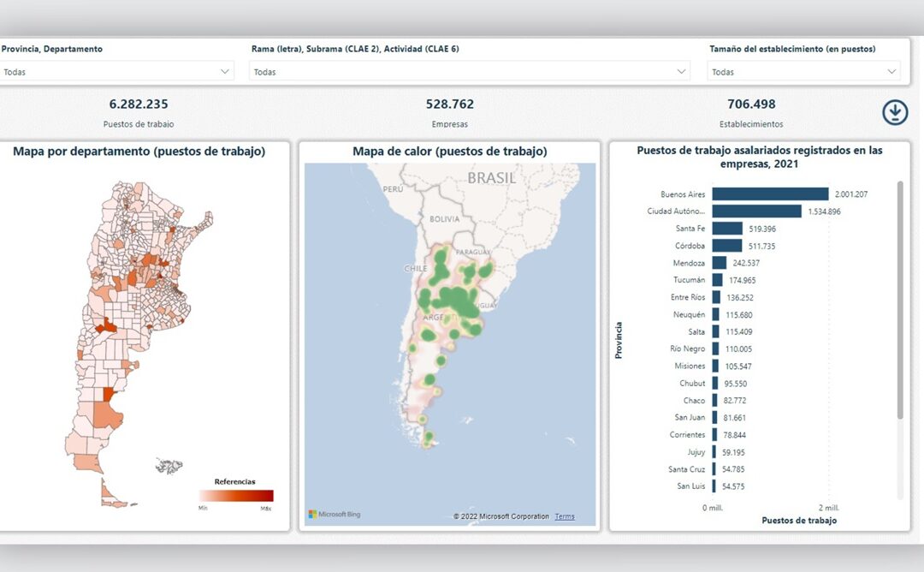Click the Mapa por departamento title
924x572 pixels.
139,152
